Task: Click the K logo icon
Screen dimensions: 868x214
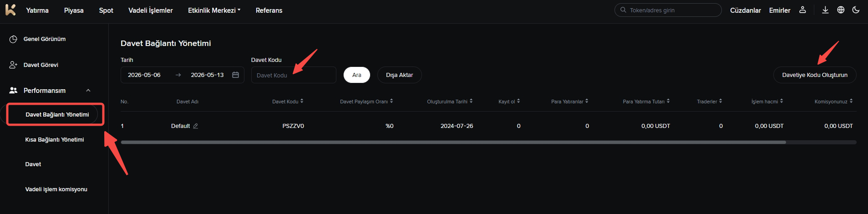Action: [x=10, y=10]
